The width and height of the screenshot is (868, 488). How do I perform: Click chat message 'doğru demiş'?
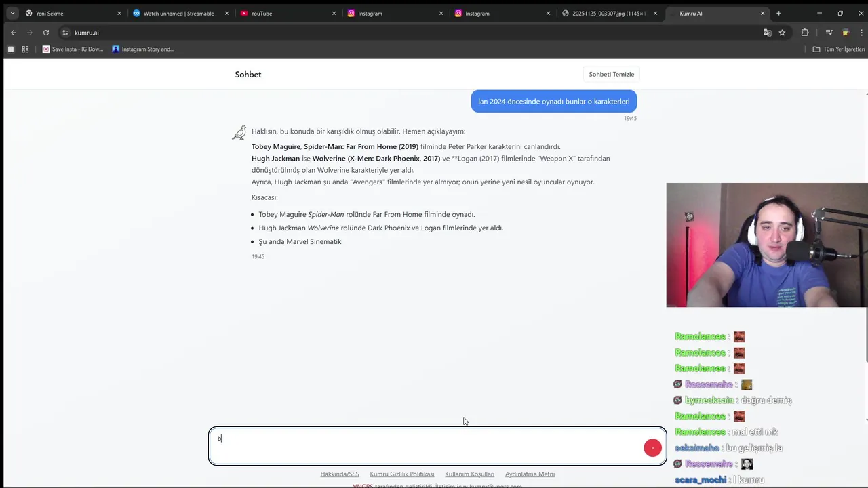point(766,400)
